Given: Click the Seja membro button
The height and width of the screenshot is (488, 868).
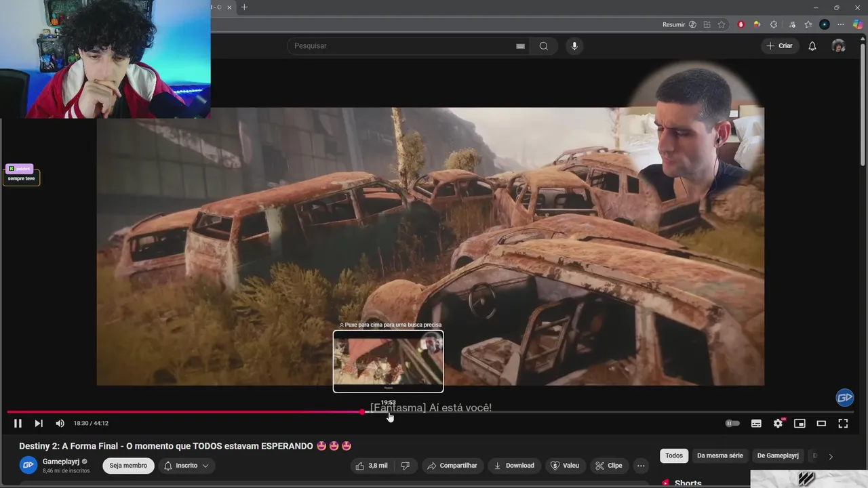Looking at the screenshot, I should [127, 466].
